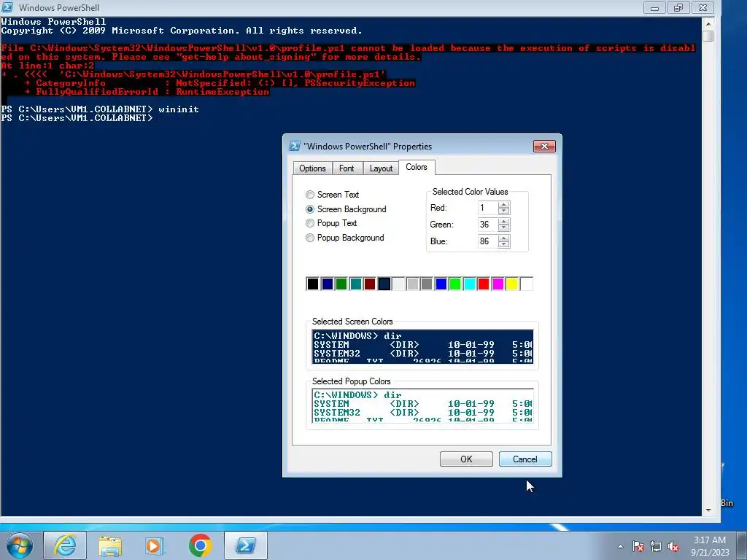The width and height of the screenshot is (747, 560).
Task: Launch Internet Explorer from the taskbar
Action: 65,545
